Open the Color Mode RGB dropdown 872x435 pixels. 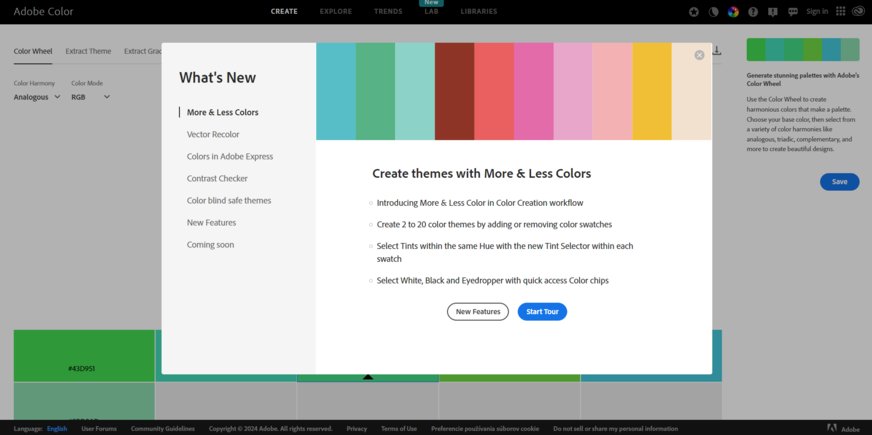(90, 97)
